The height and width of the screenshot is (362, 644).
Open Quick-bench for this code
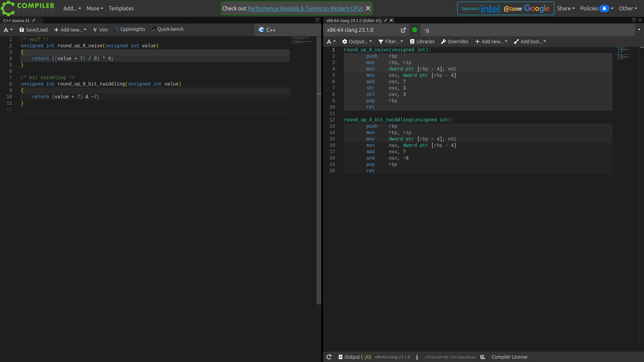[167, 29]
